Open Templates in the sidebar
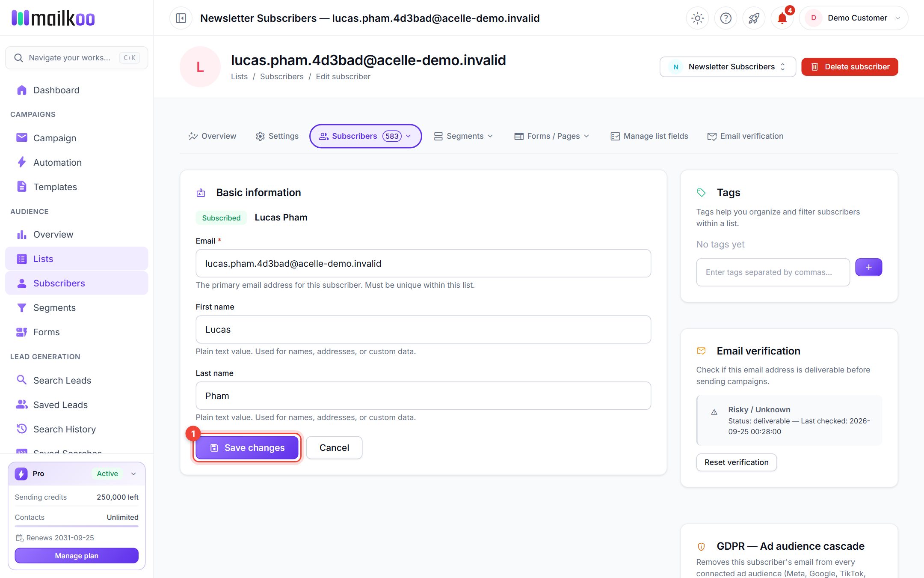Screen dimensions: 924x578 pyautogui.click(x=77, y=187)
